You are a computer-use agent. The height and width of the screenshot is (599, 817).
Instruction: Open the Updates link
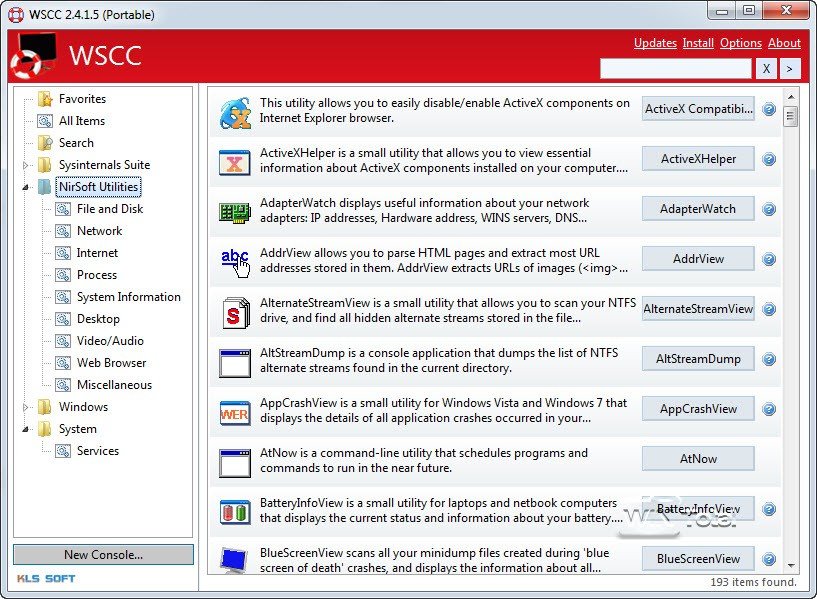(x=655, y=43)
